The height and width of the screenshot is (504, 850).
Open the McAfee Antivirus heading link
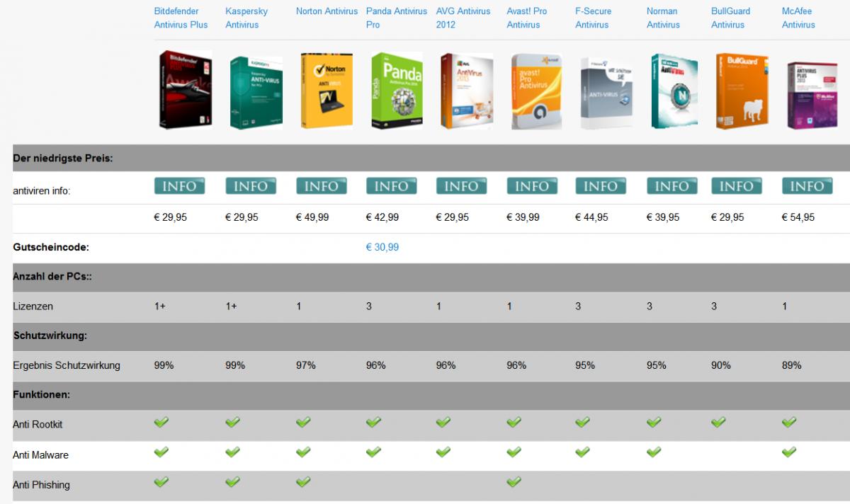(x=798, y=18)
